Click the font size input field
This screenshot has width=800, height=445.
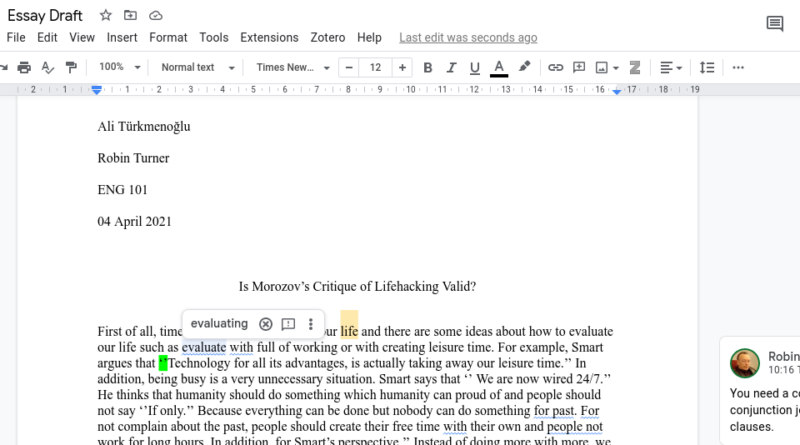(375, 67)
